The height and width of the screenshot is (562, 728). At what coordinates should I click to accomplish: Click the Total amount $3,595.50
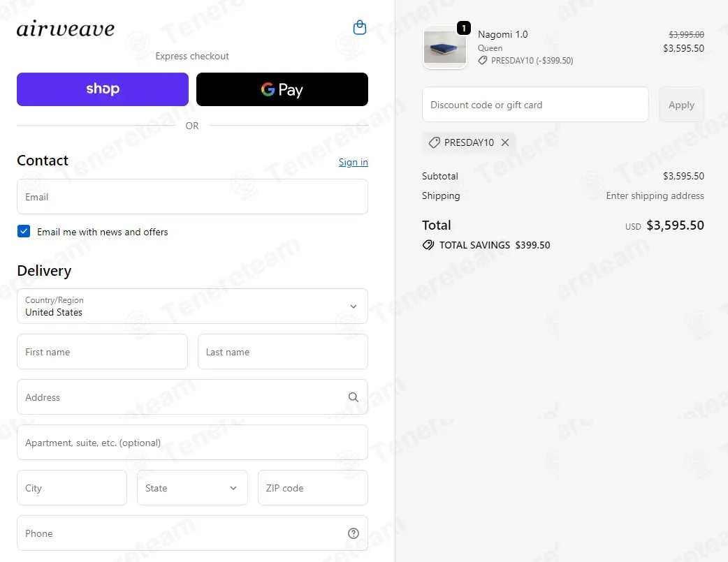click(675, 225)
